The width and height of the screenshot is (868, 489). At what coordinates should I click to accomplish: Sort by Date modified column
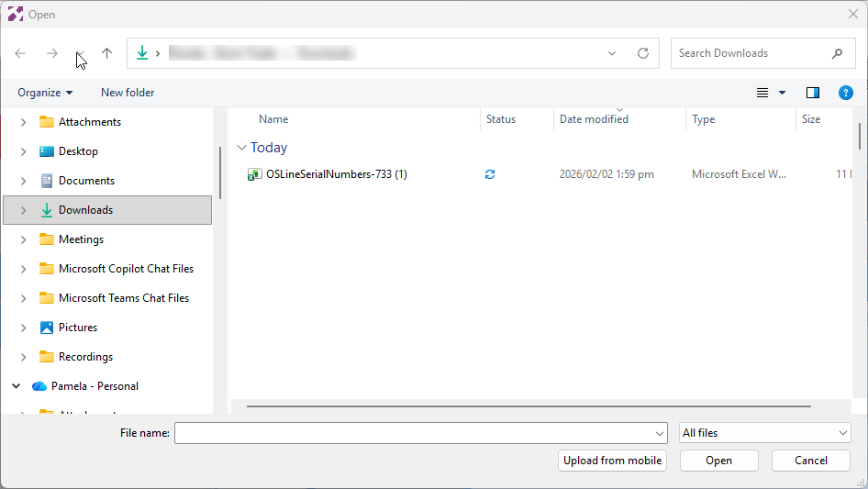[x=594, y=119]
